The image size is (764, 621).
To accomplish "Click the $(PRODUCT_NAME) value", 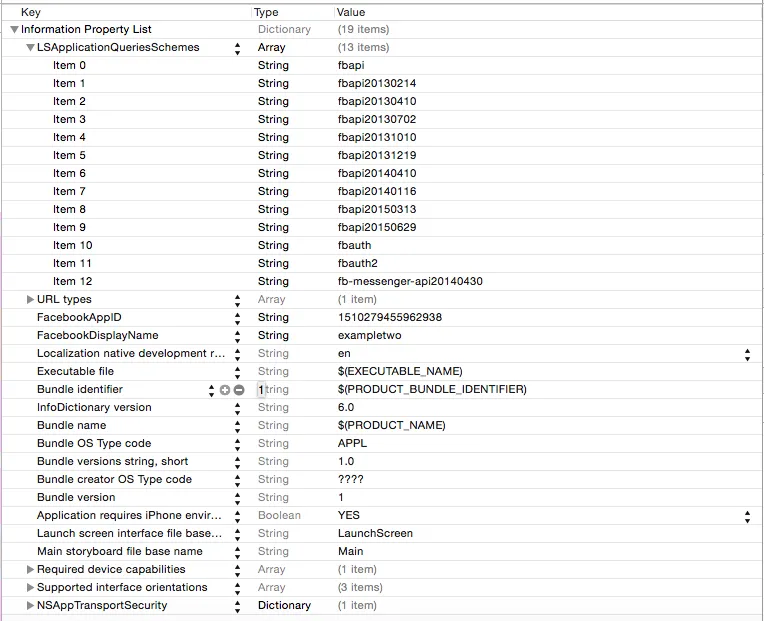I will (391, 426).
